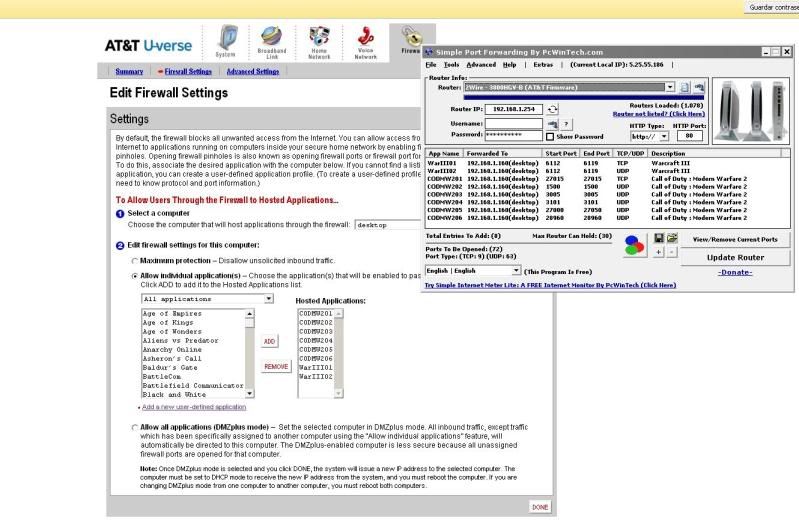Click the blue router loading progress bar
This screenshot has height=524, width=799.
point(583,97)
